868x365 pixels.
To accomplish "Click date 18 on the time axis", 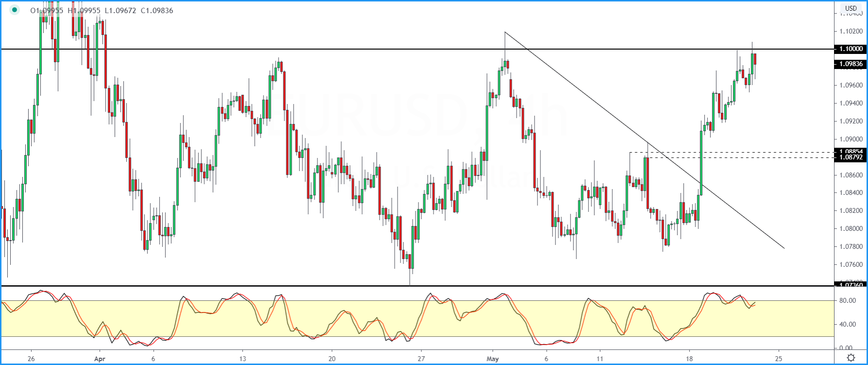I will [689, 359].
